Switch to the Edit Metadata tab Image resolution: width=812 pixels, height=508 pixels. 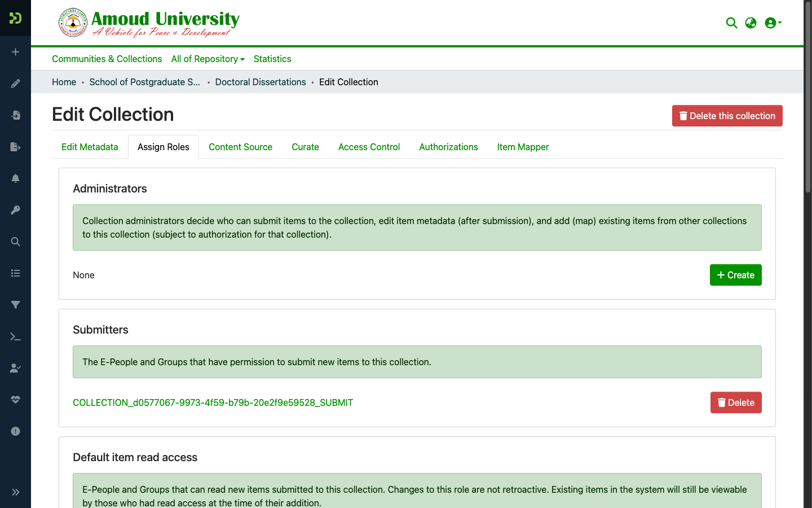[x=90, y=147]
